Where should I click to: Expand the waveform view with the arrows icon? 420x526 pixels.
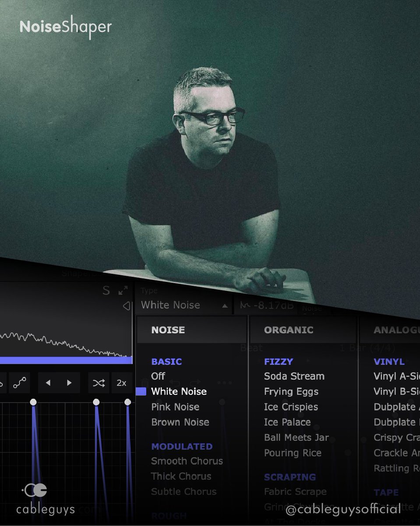tap(123, 290)
